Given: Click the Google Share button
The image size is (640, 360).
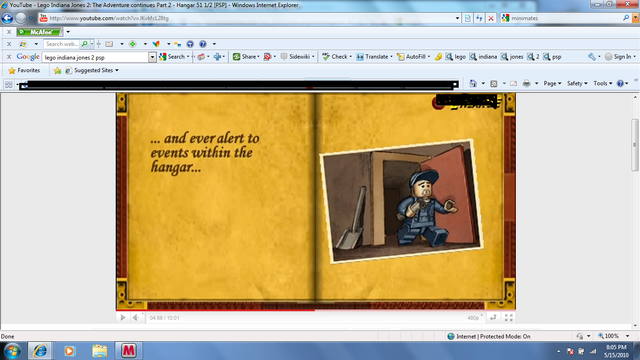Looking at the screenshot, I should (245, 57).
